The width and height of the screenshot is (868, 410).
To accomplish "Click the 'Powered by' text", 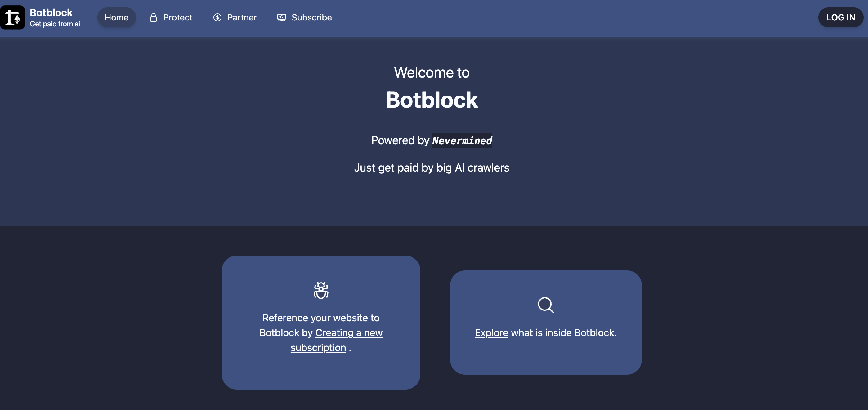I will 400,140.
